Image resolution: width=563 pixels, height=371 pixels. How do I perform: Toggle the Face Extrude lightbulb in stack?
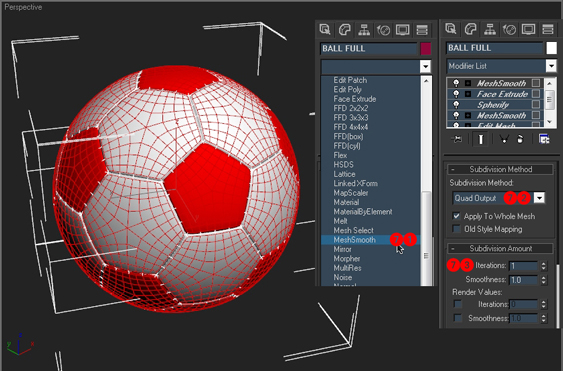456,94
